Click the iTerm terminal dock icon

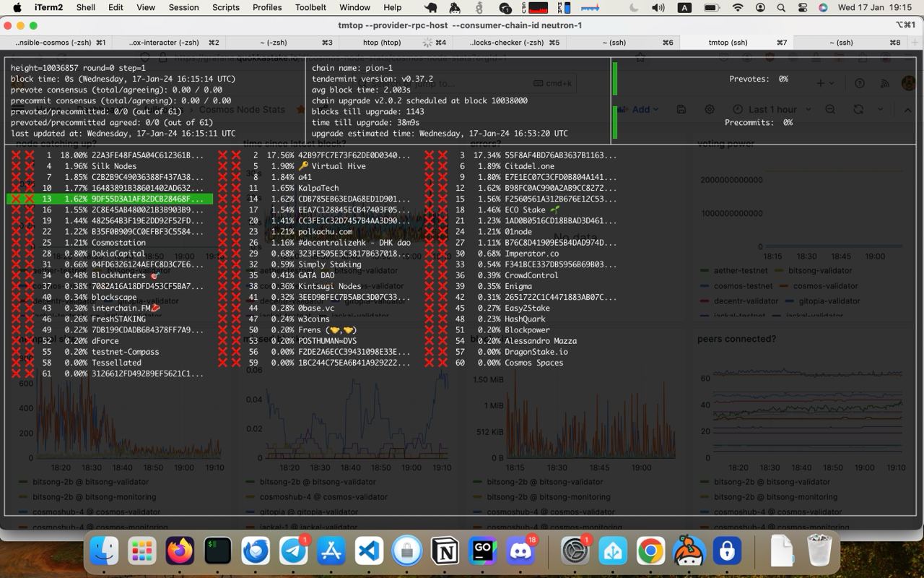pos(217,551)
